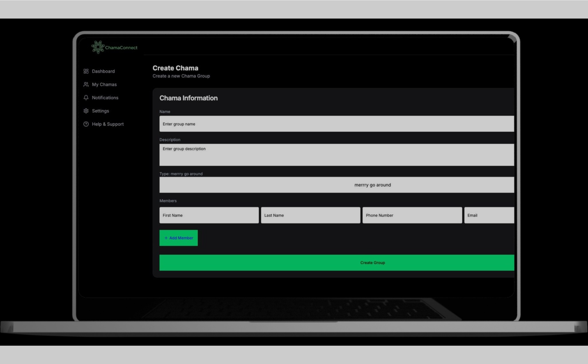Screen dimensions: 588x364
Task: Click the Help & Support question icon
Action: pos(86,124)
